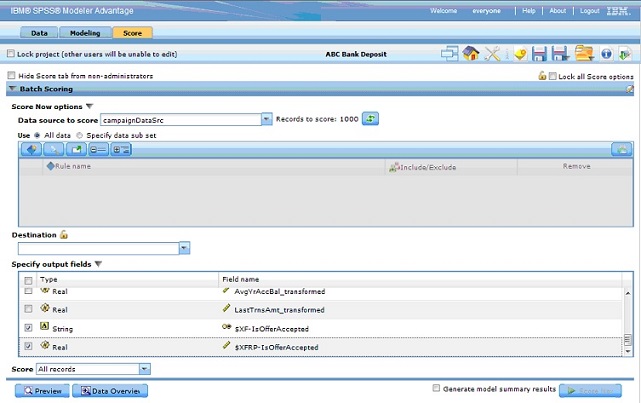Uncheck the $XFRP-IsOfferAccepted row checkbox

[x=28, y=346]
